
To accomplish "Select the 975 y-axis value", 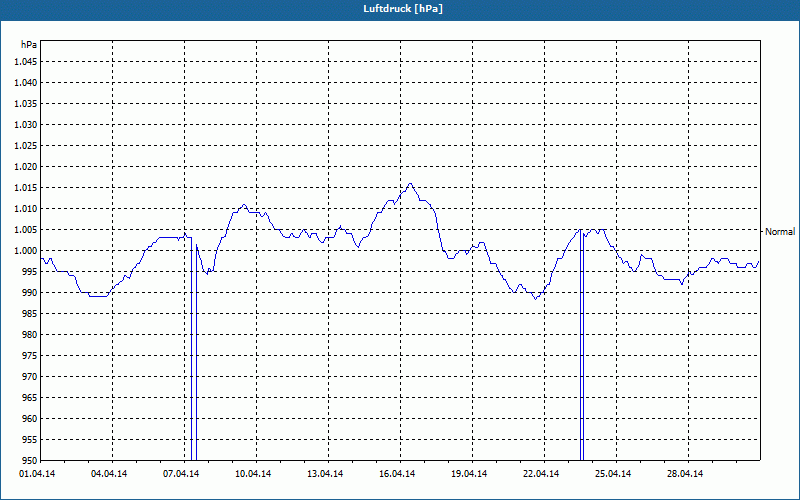I will (x=30, y=356).
